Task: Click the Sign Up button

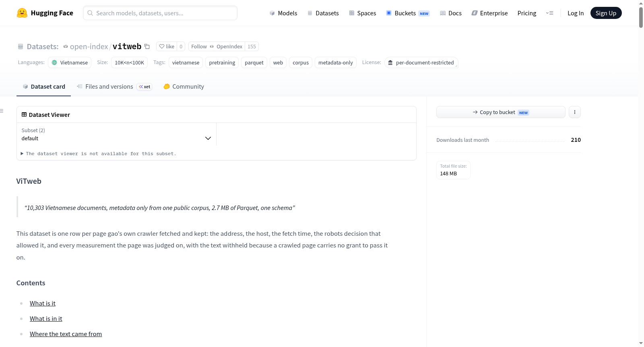Action: (606, 13)
